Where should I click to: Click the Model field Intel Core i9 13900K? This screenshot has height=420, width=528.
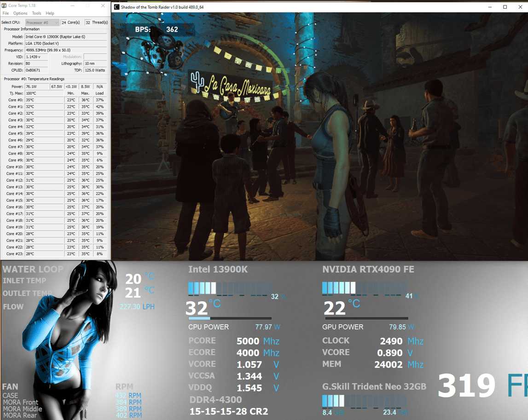click(66, 37)
